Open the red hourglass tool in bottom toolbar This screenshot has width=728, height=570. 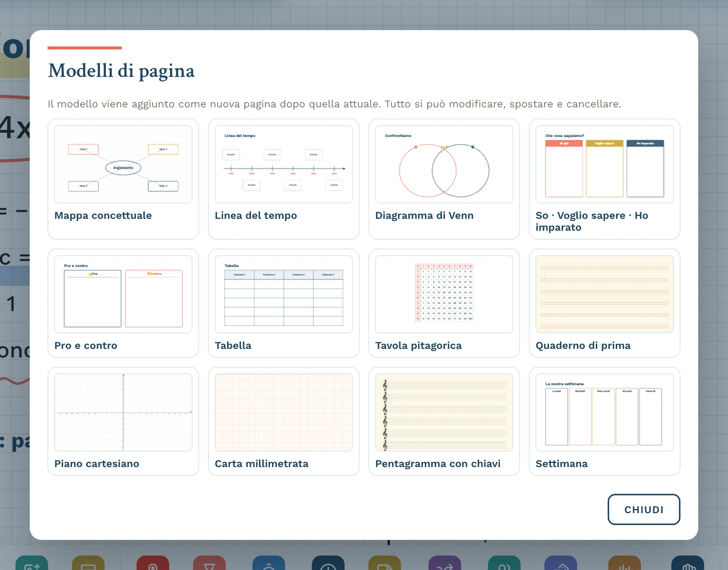click(209, 563)
